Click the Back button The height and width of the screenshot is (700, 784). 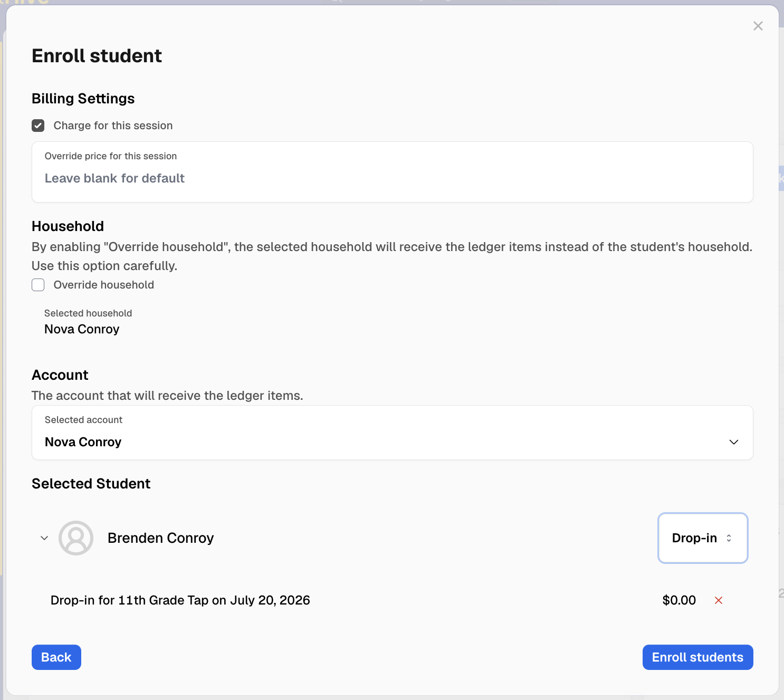[56, 657]
